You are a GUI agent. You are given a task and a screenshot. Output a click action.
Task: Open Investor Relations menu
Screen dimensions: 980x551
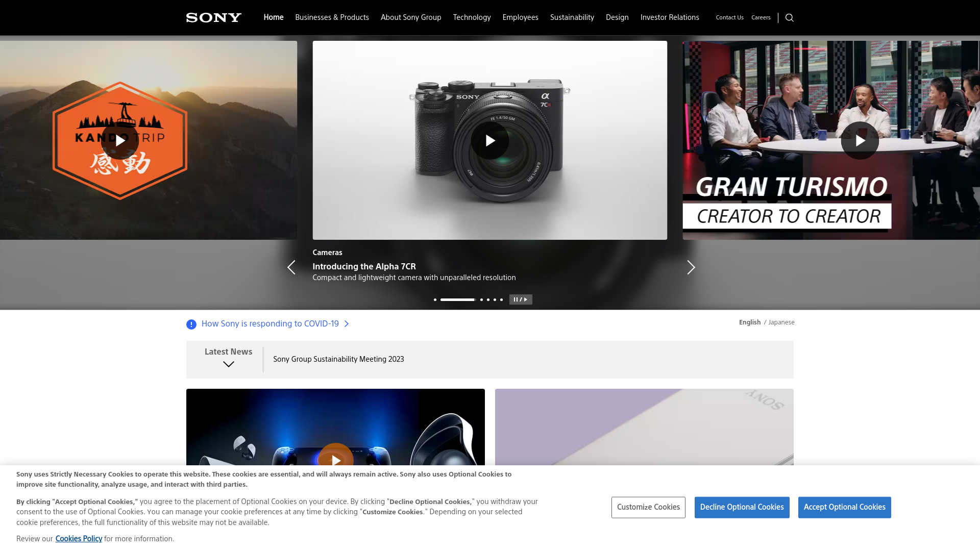670,17
